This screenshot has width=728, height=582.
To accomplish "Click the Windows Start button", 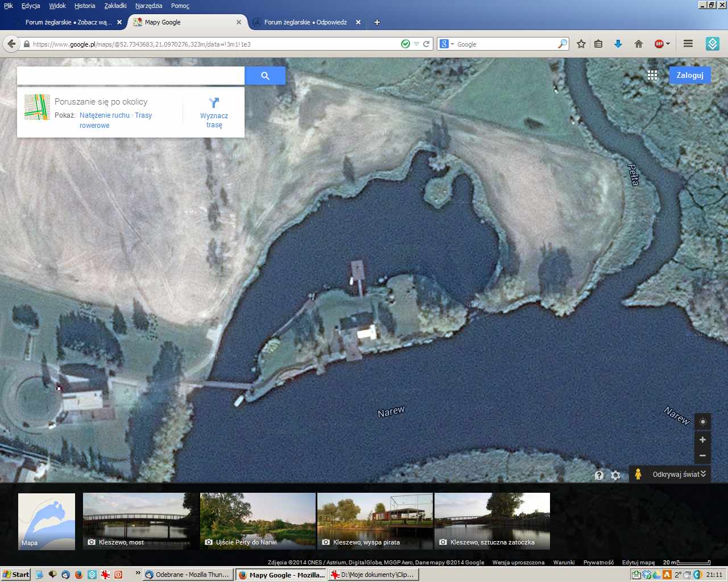I will click(x=16, y=575).
